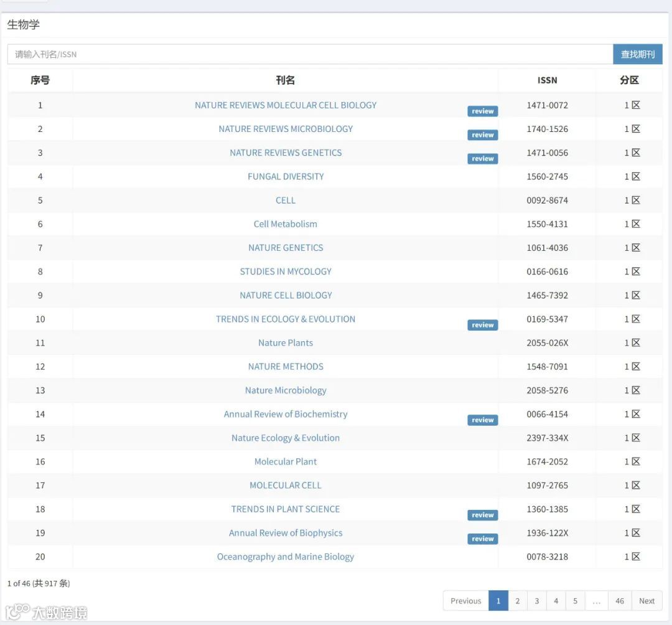The height and width of the screenshot is (625, 672).
Task: Go to pagination page 3
Action: [537, 601]
